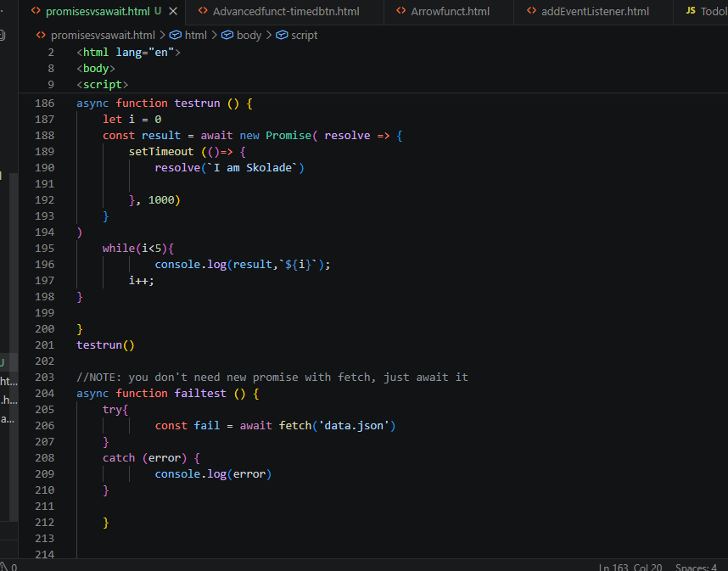Click the Promise keyword on line 188
The image size is (728, 571).
[288, 136]
